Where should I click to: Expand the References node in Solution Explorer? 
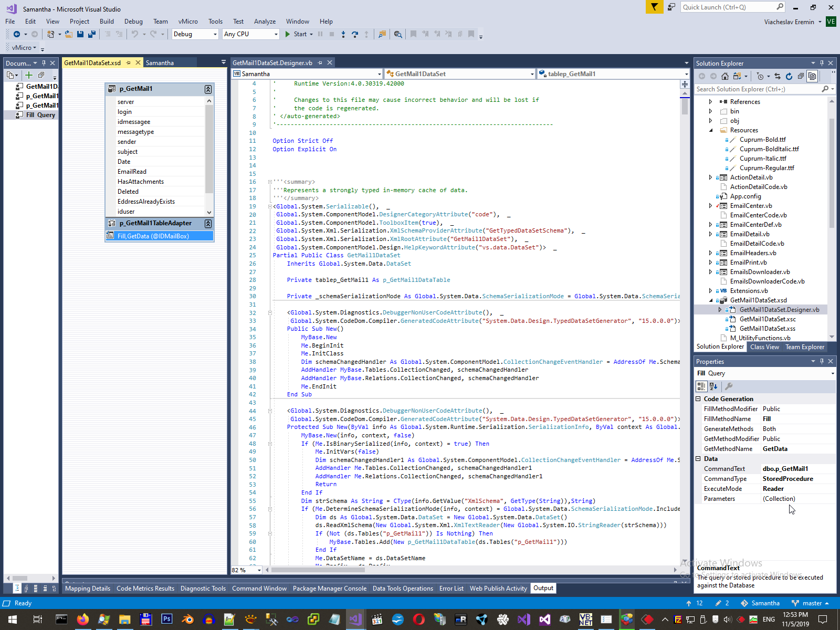pos(711,102)
